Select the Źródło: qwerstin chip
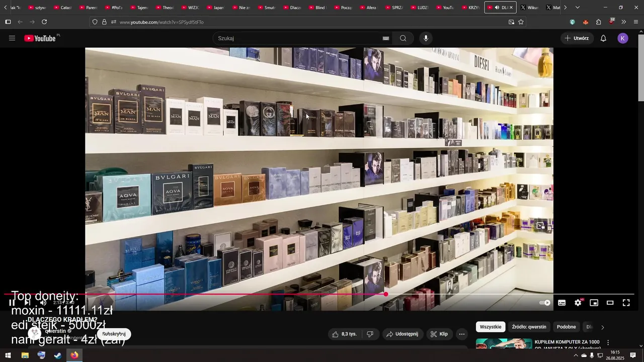This screenshot has height=362, width=644. pos(529,327)
